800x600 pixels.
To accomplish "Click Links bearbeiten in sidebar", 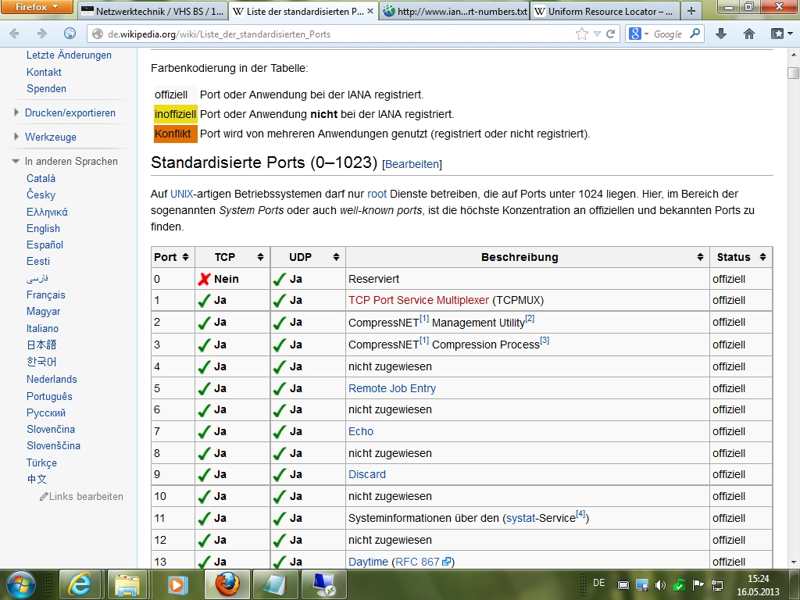I will pyautogui.click(x=82, y=496).
